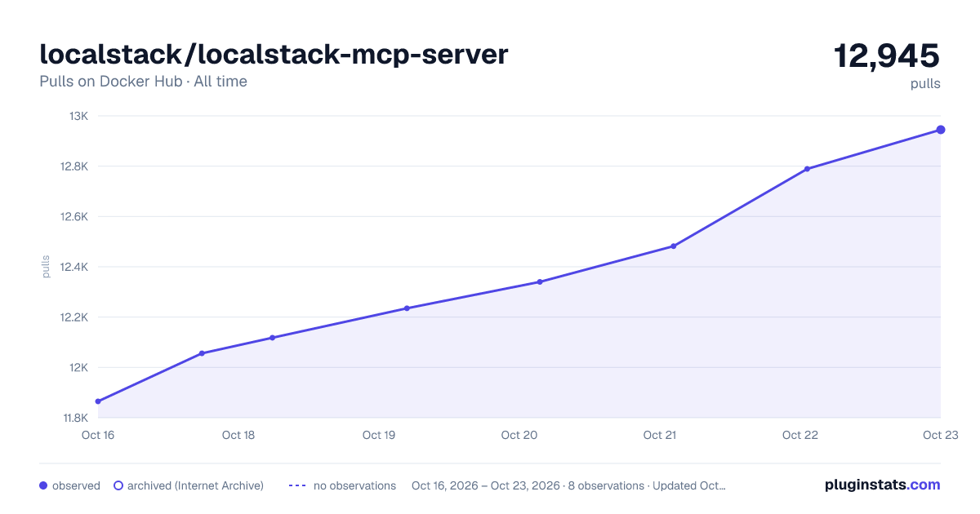
Task: Click the 13K y-axis label
Action: [79, 116]
